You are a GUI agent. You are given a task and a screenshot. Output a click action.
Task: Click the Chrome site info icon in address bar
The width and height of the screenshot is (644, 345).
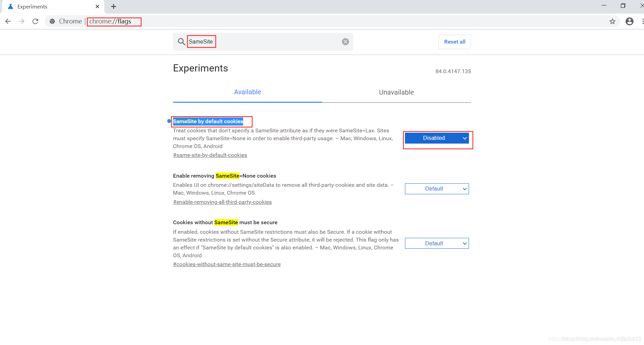click(x=52, y=21)
